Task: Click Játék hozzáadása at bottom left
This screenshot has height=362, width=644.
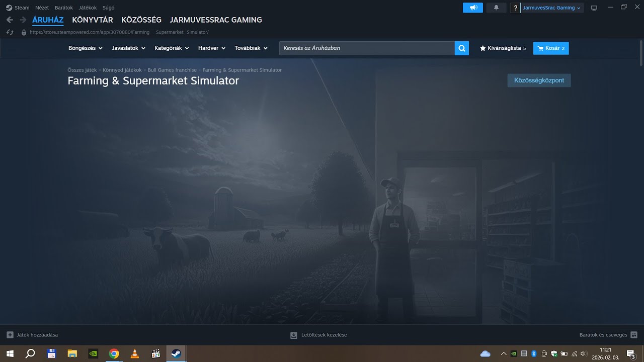Action: [x=37, y=335]
